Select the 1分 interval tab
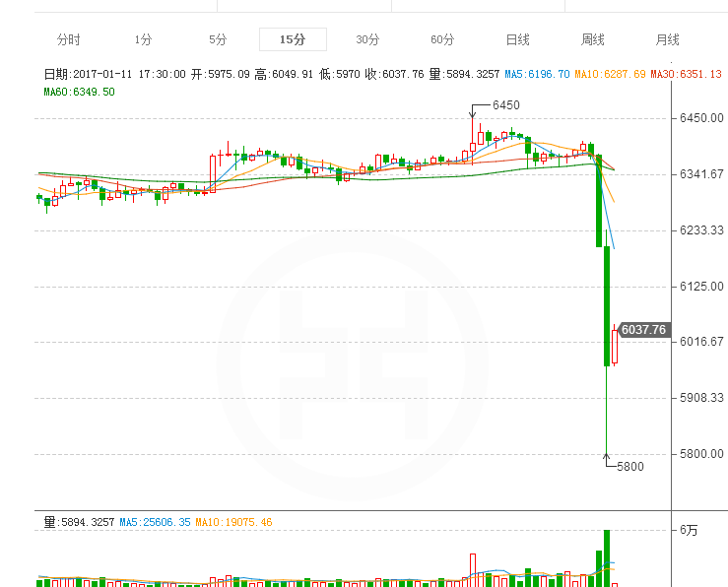This screenshot has height=587, width=728. coord(143,40)
